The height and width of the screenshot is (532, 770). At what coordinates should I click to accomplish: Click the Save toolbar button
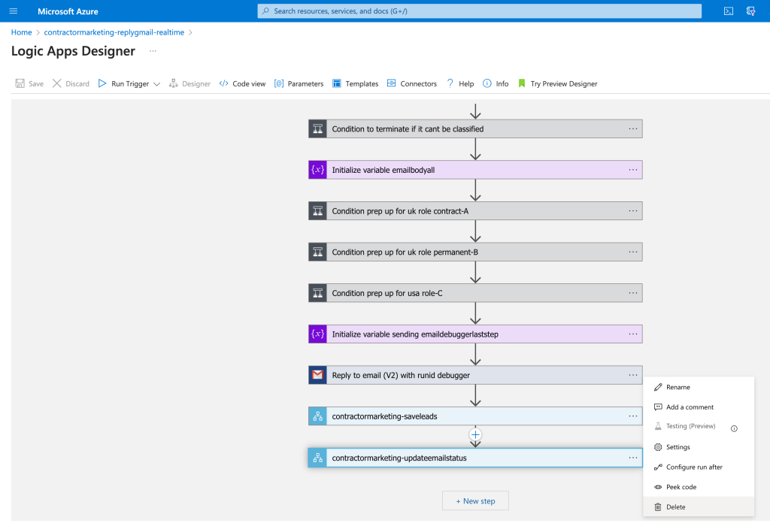(29, 83)
